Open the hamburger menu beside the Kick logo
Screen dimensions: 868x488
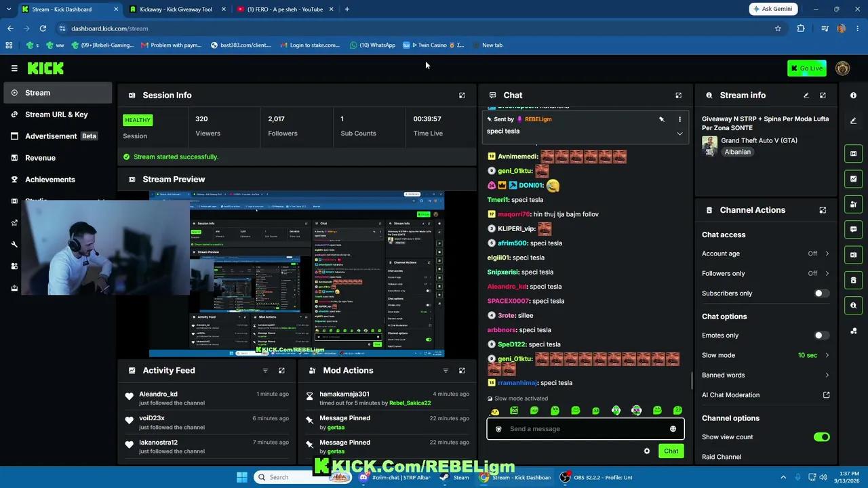tap(14, 68)
